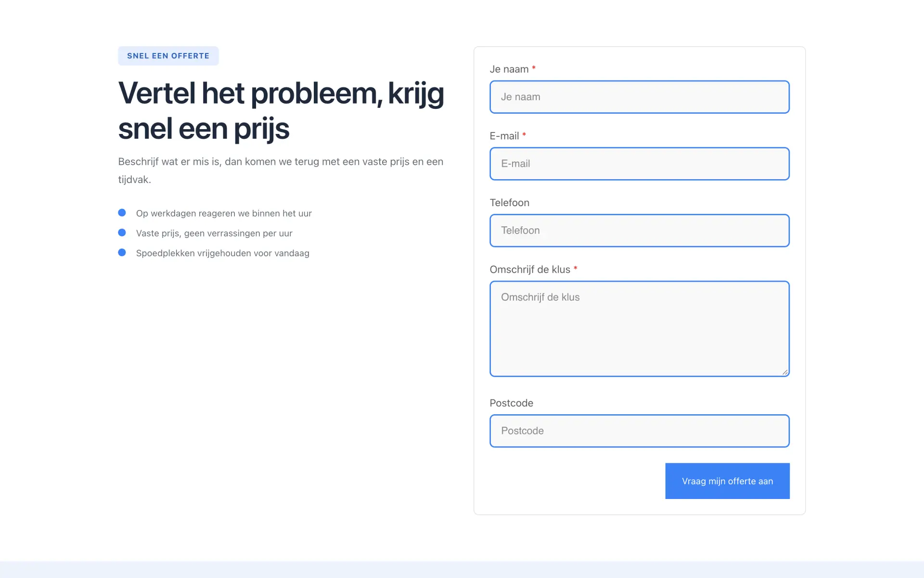Click the Je naam input field
Viewport: 924px width, 578px height.
[640, 97]
